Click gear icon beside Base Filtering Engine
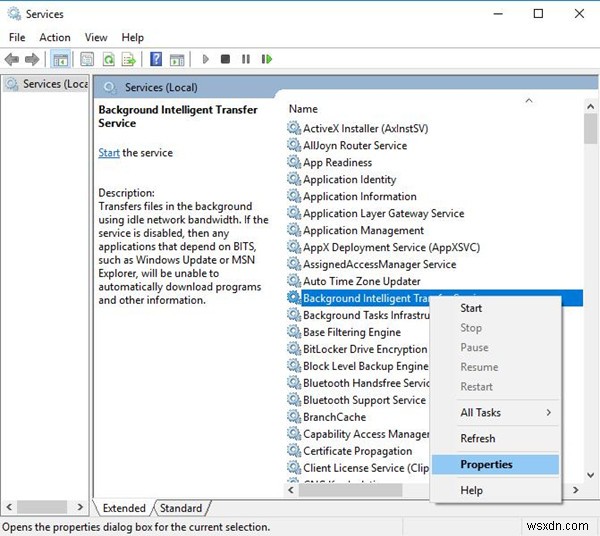The width and height of the screenshot is (600, 536). [x=294, y=332]
